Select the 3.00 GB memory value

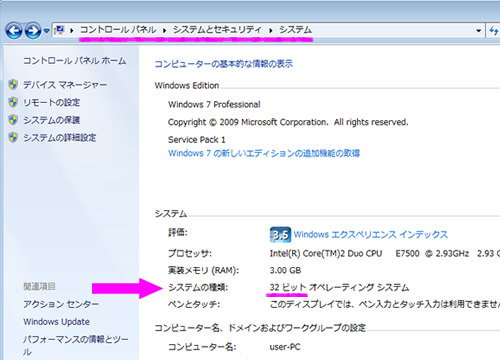(285, 270)
